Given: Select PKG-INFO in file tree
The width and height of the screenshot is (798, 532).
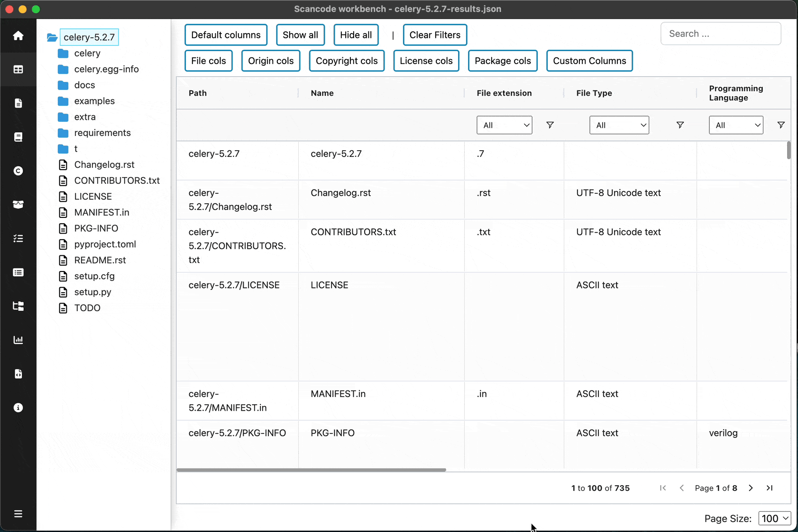Looking at the screenshot, I should 96,228.
